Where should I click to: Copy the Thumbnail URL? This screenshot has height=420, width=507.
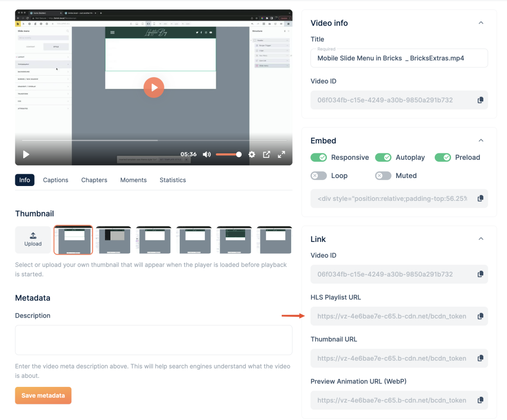tap(480, 358)
